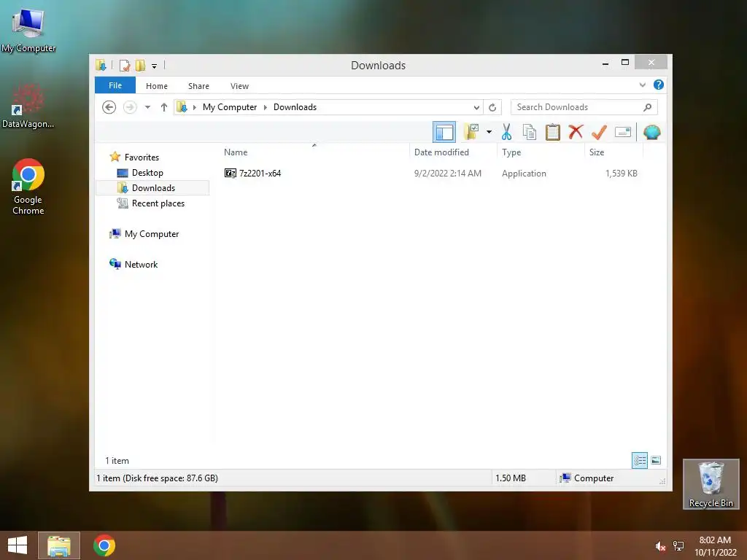Image resolution: width=747 pixels, height=560 pixels.
Task: Open the recent locations dropdown arrow
Action: coord(147,107)
